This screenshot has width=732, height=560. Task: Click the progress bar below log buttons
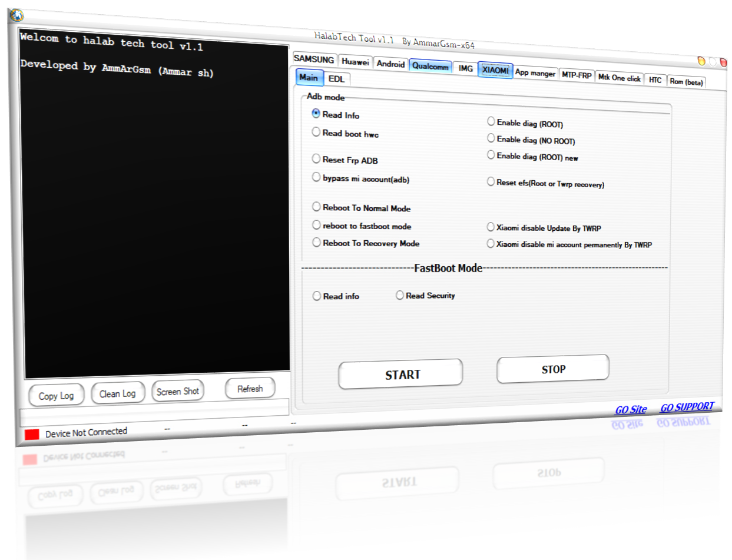click(x=154, y=412)
